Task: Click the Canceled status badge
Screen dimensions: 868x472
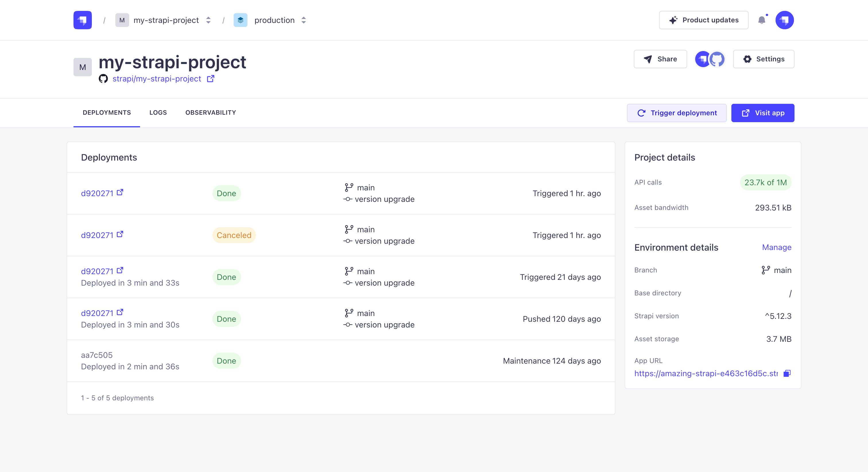Action: 234,235
